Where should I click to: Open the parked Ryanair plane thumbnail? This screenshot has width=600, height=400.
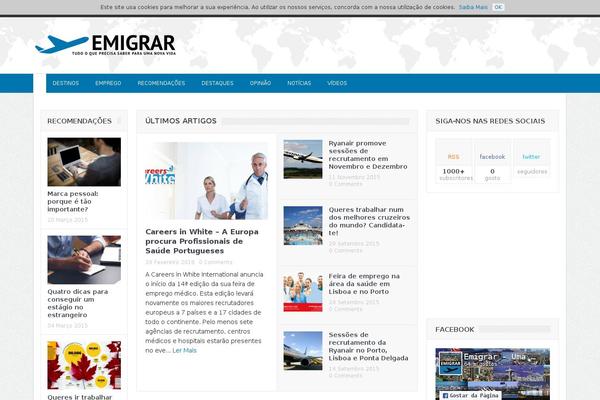pos(303,351)
